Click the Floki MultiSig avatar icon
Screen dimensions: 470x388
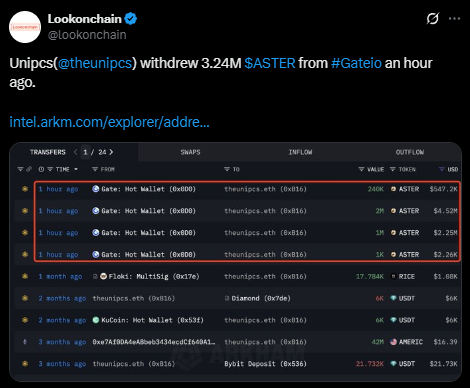[x=103, y=276]
